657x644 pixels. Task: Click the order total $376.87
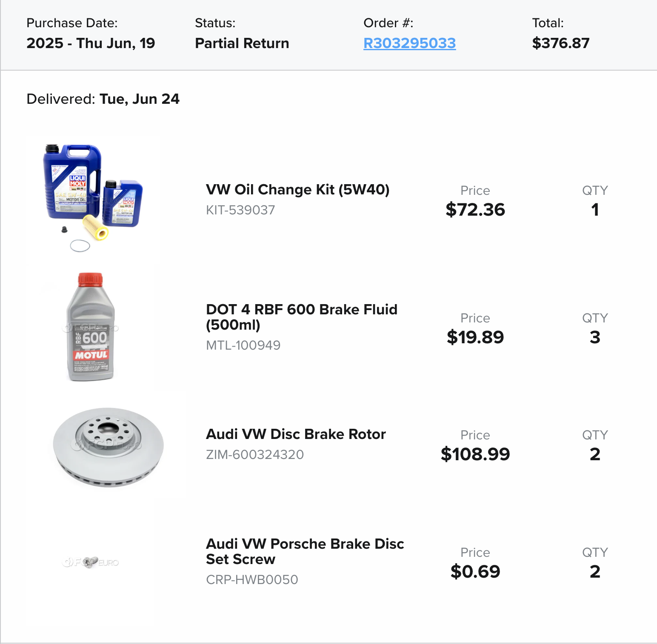560,43
